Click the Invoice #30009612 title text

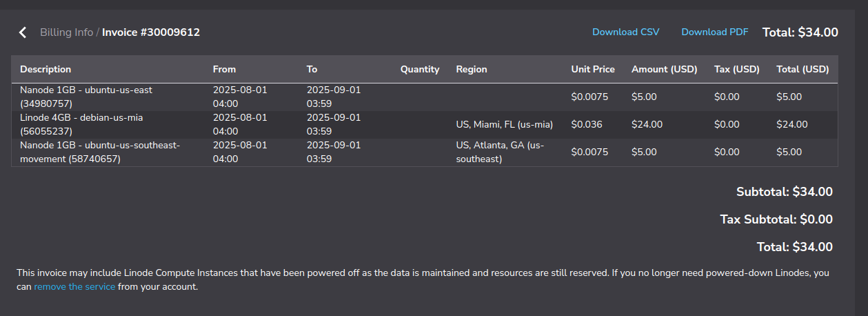coord(151,32)
